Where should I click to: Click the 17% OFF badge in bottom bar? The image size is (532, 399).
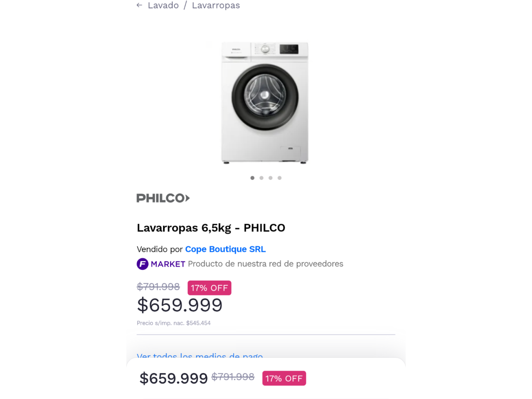tap(284, 379)
